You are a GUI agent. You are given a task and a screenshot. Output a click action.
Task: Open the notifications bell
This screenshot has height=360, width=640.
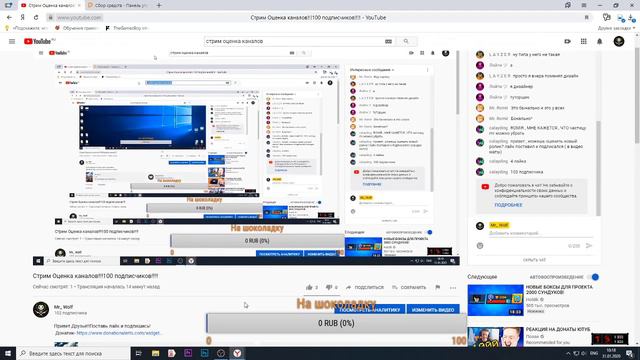600,41
